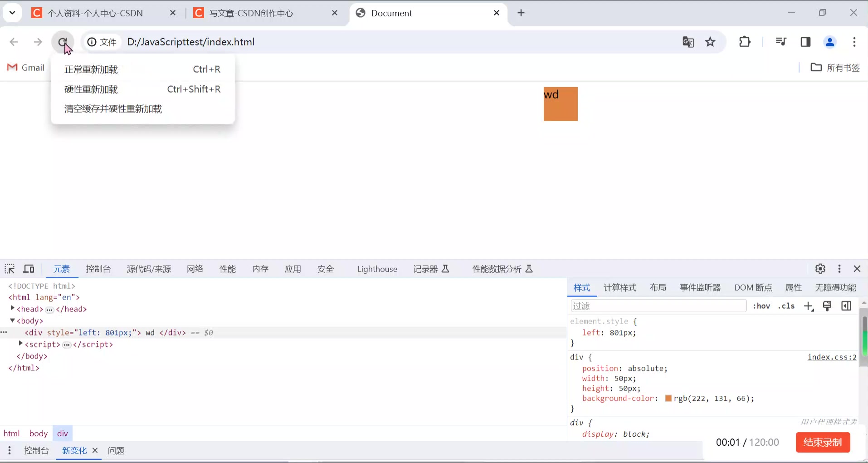The height and width of the screenshot is (463, 868).
Task: Open the extensions puzzle icon
Action: [745, 42]
